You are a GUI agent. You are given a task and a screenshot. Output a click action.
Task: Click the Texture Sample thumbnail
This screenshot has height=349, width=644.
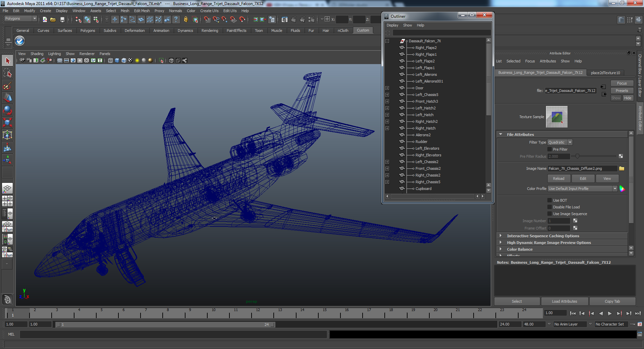click(556, 117)
